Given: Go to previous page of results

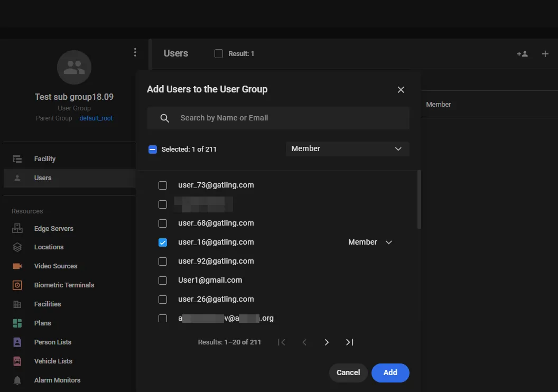Looking at the screenshot, I should pos(304,342).
